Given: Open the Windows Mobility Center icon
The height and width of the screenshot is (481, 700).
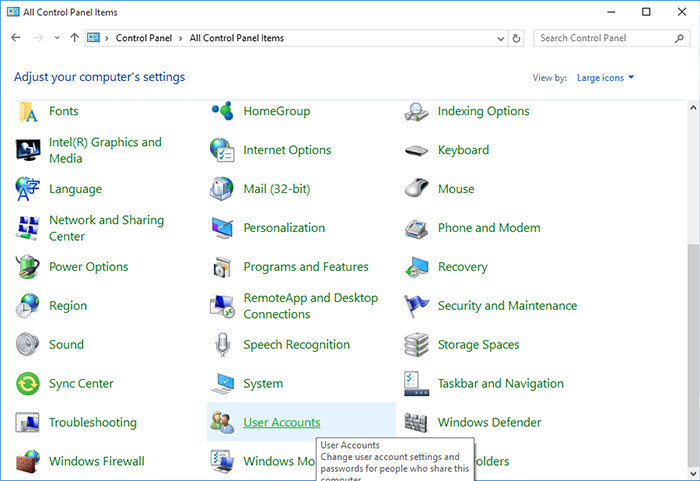Looking at the screenshot, I should coord(222,461).
